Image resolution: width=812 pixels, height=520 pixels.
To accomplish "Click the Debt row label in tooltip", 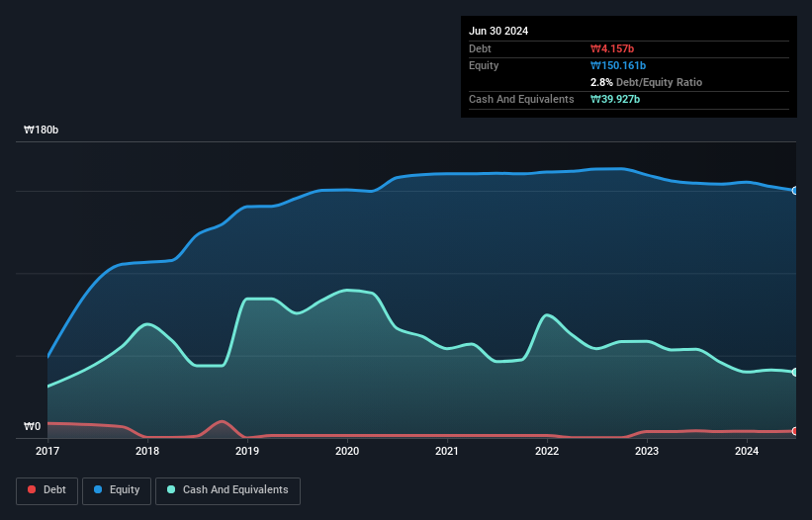I will [480, 48].
